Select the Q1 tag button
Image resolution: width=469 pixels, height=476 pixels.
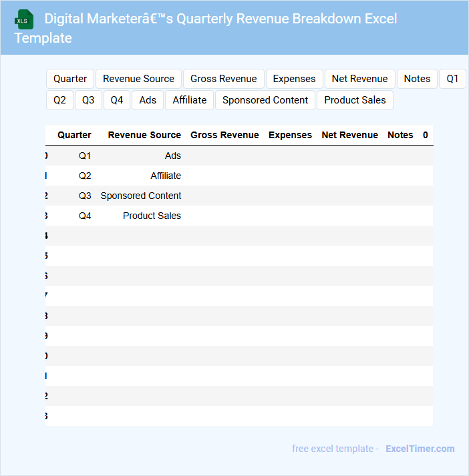452,79
